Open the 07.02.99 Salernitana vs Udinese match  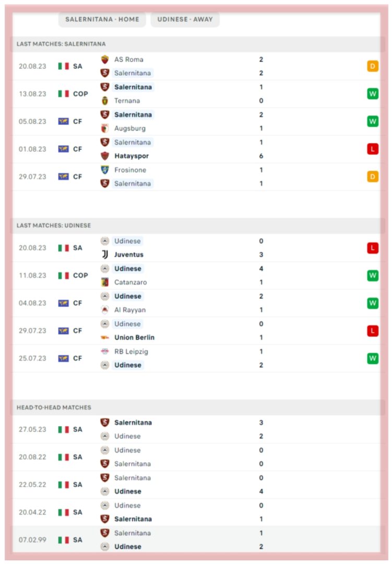coord(196,539)
